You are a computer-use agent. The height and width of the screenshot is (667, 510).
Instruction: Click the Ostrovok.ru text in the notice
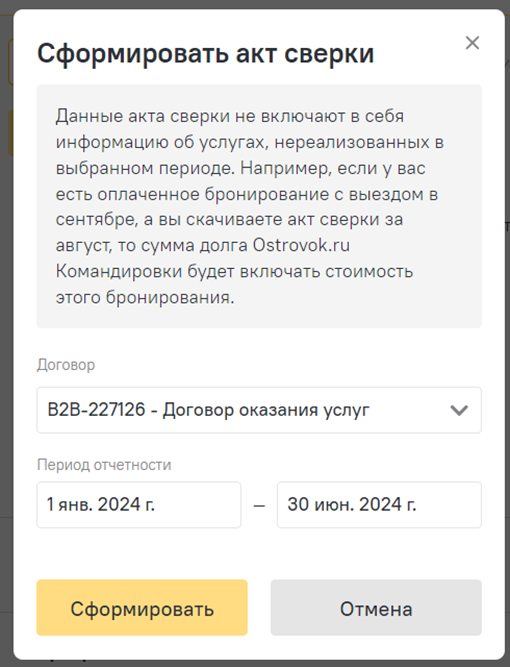tap(301, 245)
